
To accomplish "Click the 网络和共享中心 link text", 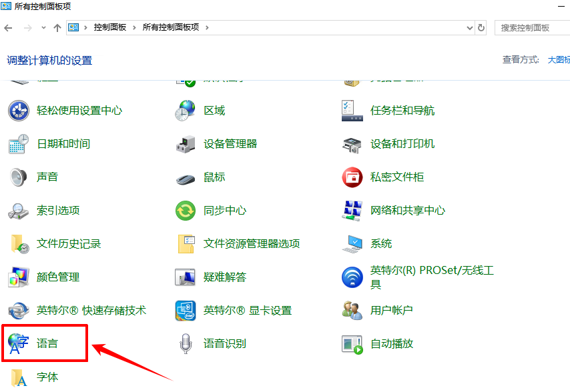I will [408, 211].
